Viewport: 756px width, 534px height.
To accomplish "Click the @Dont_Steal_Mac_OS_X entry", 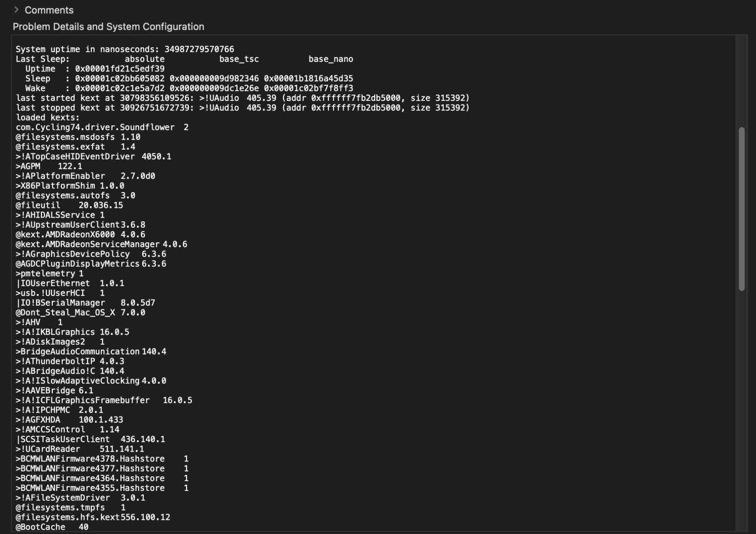I will click(80, 313).
